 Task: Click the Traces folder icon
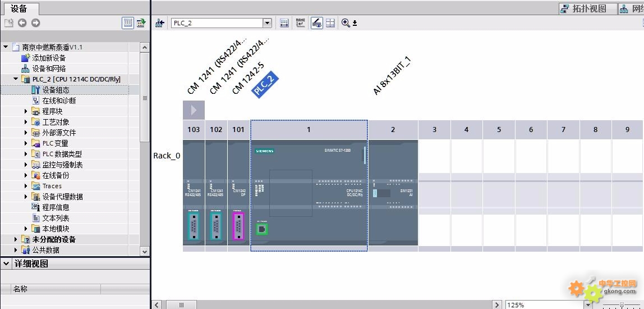coord(36,186)
